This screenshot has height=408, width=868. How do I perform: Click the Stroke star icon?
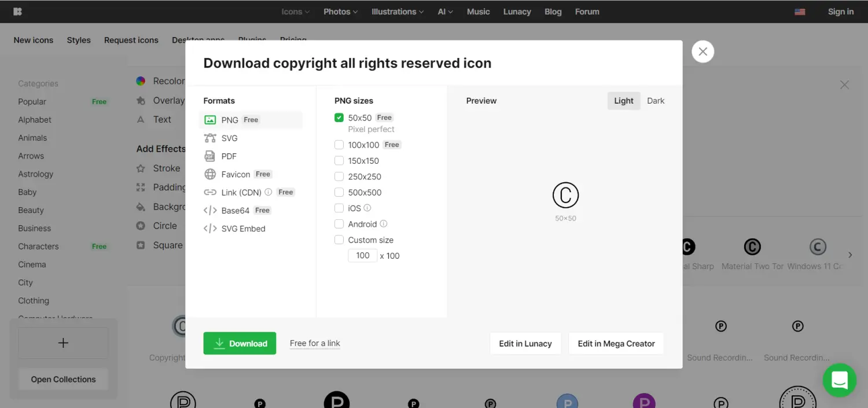[141, 168]
